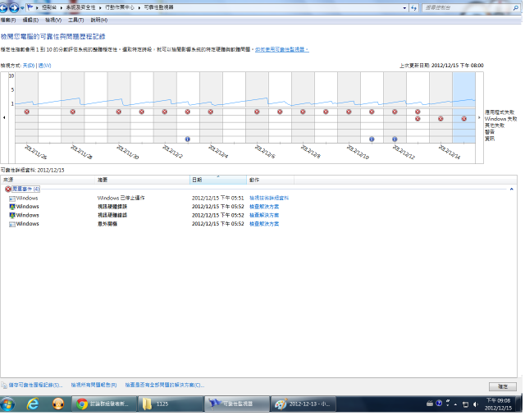Navigate to 行動作業中心 breadcrumb segment
The height and width of the screenshot is (420, 525).
tap(120, 7)
